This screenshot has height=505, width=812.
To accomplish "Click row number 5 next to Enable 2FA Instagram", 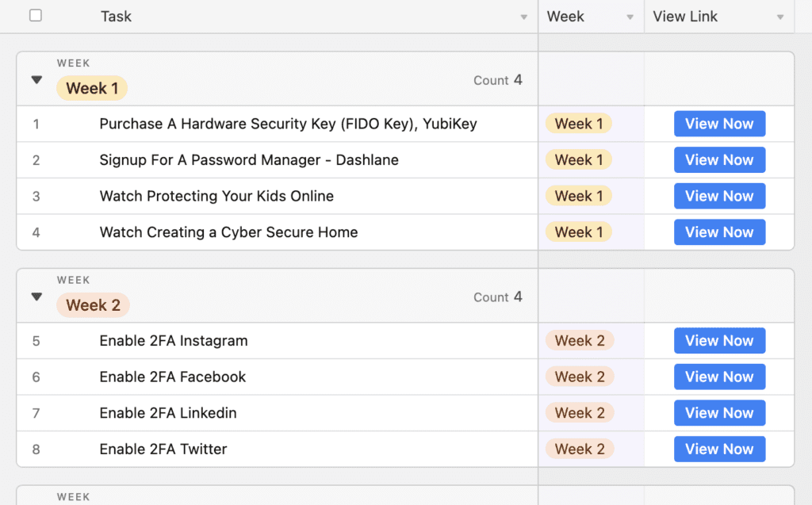I will click(36, 340).
